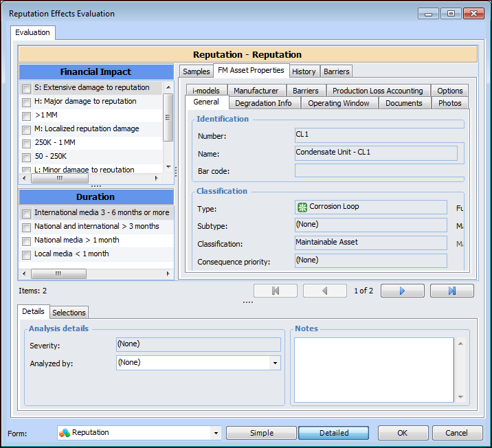
Task: Switch to the Degradation Info tab
Action: 263,103
